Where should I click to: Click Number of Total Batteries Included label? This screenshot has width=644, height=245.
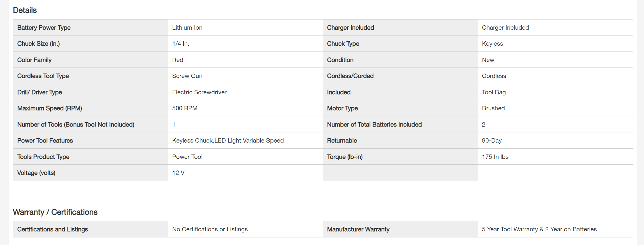point(374,125)
